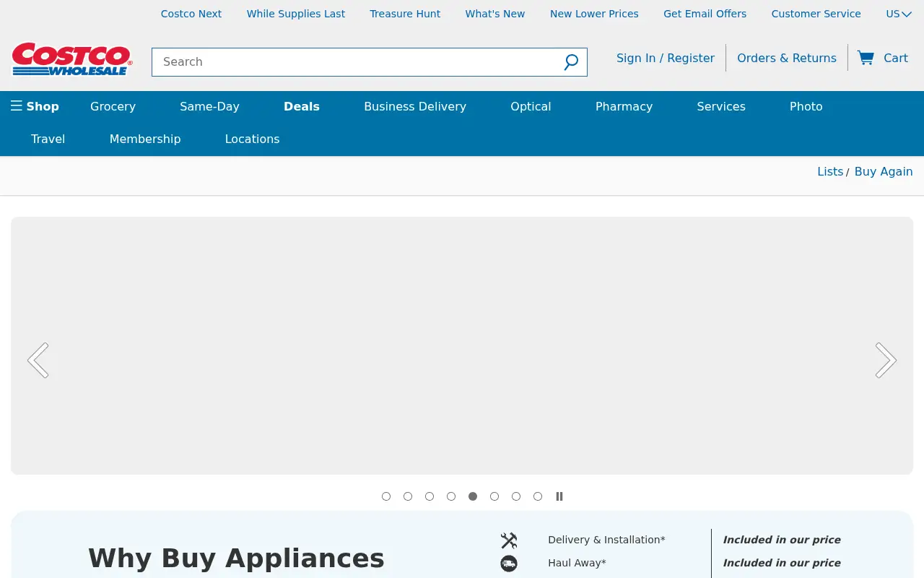Screen dimensions: 924x578
Task: Open Treasure Hunt link
Action: (x=405, y=14)
